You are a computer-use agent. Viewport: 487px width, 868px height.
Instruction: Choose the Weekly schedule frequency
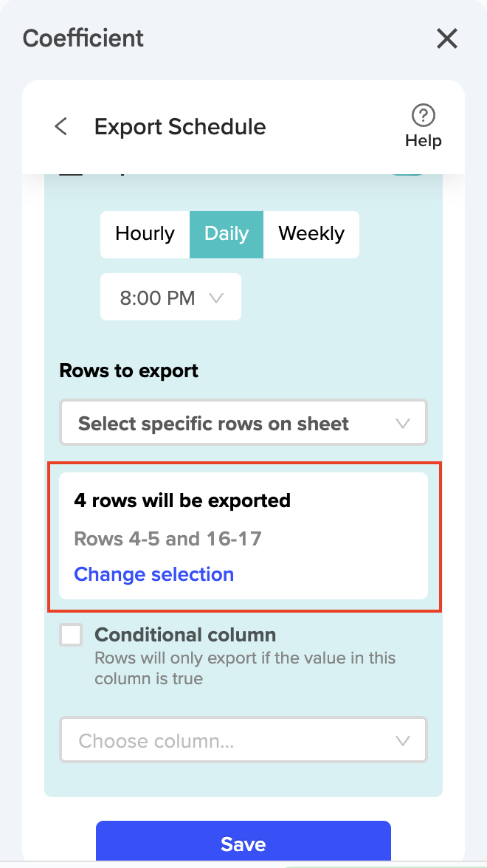pos(311,234)
